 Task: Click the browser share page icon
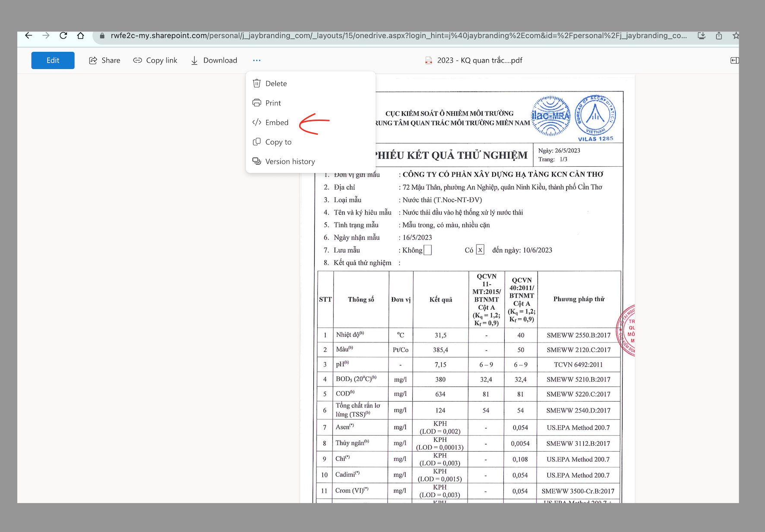719,36
